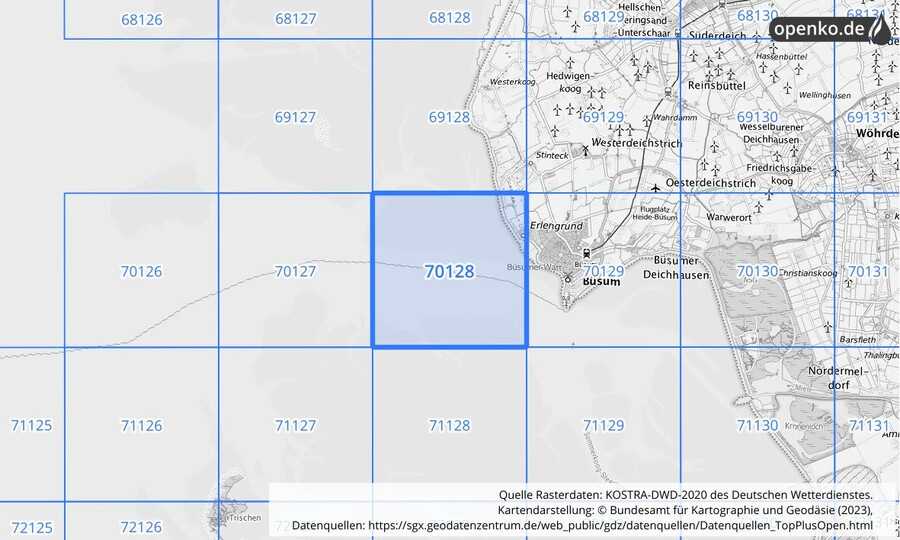Select grid cell label 72126
Viewport: 900px width, 540px height.
point(141,526)
